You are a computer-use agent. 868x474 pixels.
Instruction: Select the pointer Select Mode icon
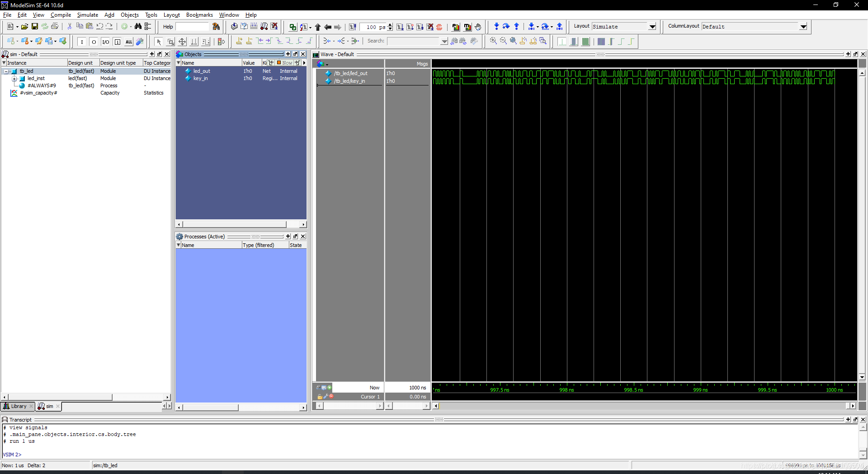tap(159, 42)
